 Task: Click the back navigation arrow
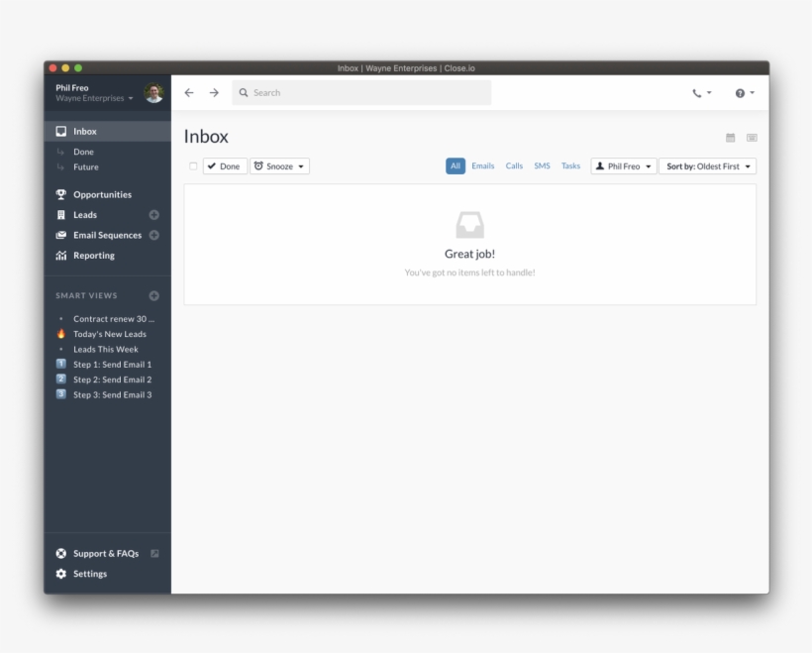[189, 93]
